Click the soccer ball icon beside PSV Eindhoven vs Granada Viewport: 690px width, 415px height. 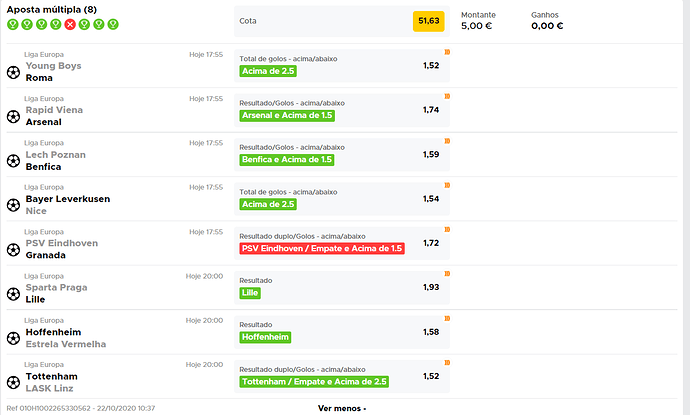[13, 250]
